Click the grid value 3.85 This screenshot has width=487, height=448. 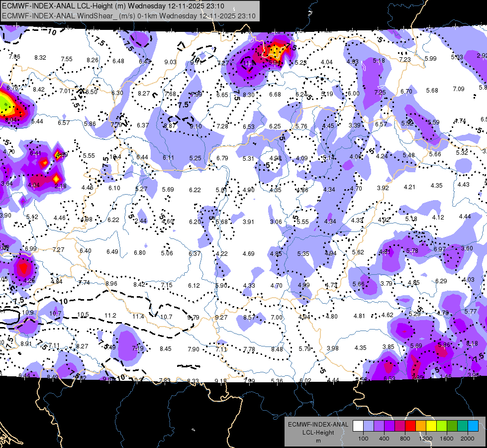[x=388, y=346]
